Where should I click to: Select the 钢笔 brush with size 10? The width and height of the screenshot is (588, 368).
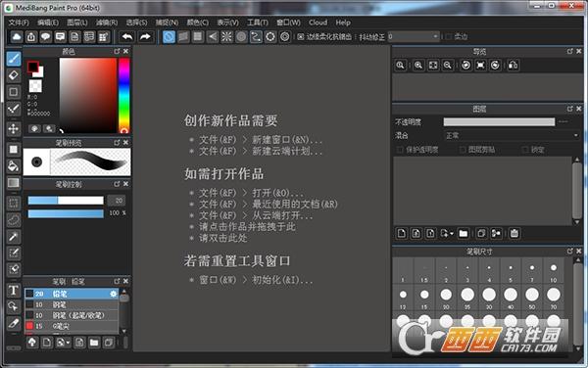coord(72,304)
